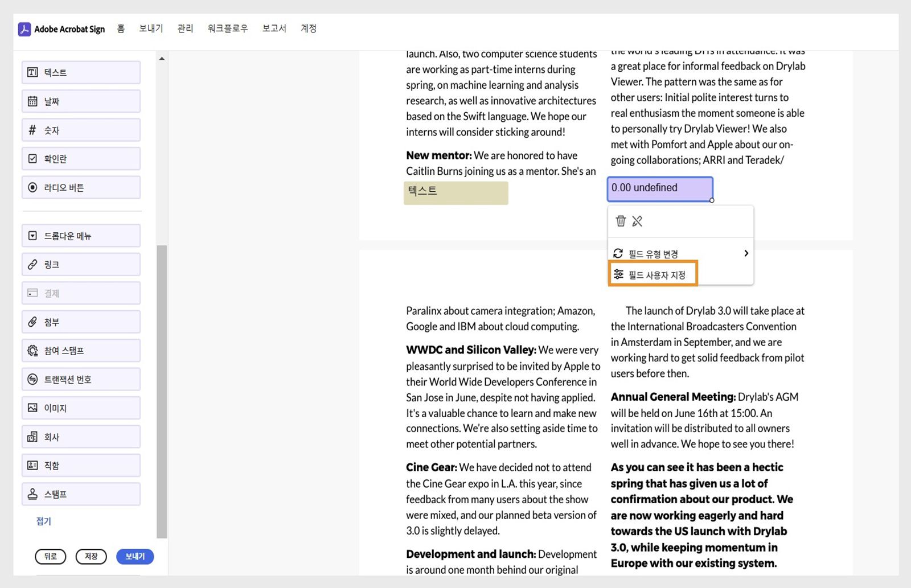Select the 회사 building icon

[x=32, y=437]
